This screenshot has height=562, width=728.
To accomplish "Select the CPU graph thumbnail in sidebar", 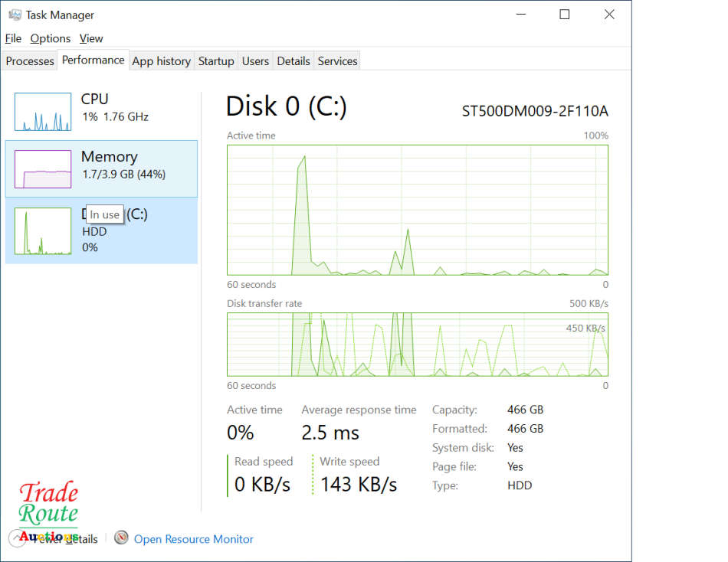I will click(42, 109).
